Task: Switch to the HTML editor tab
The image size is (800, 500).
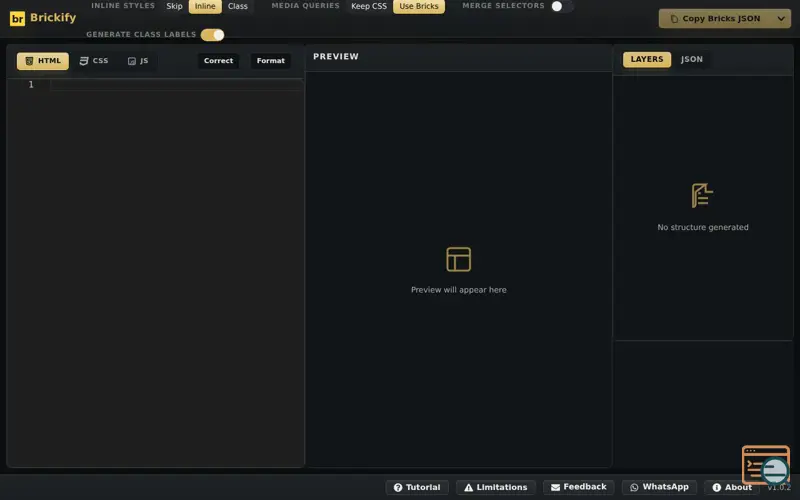Action: click(43, 61)
